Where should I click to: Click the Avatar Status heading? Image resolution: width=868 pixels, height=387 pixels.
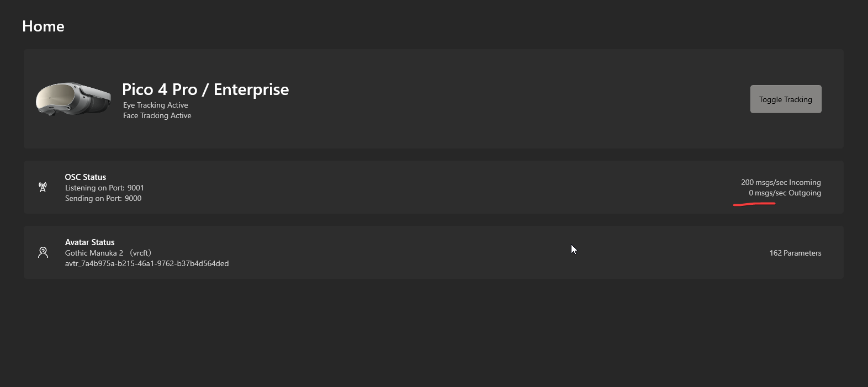(x=89, y=242)
